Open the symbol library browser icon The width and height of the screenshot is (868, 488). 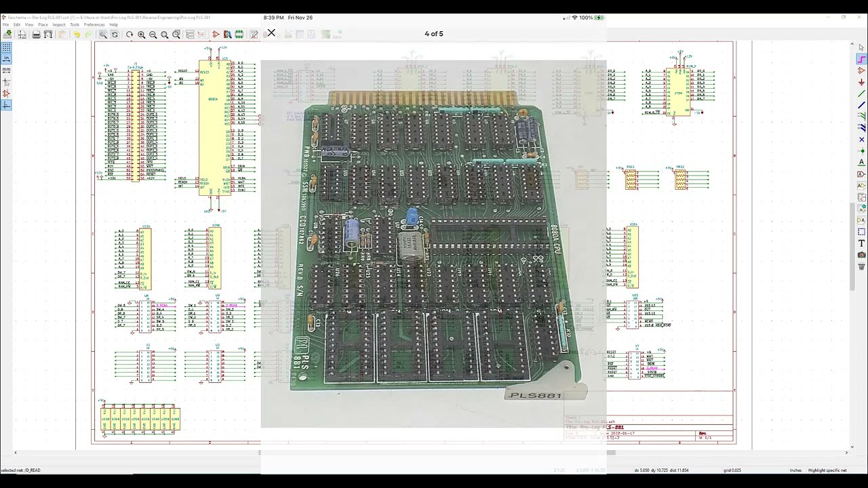(227, 34)
